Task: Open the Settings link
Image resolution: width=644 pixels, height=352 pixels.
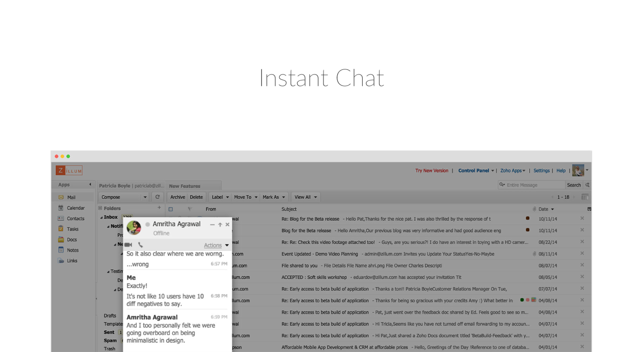Action: (x=541, y=170)
